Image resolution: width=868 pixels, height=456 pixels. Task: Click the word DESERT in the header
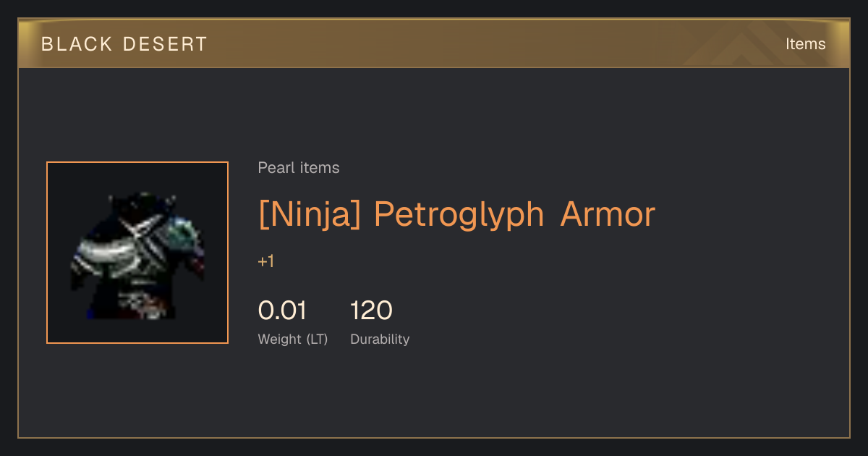[x=165, y=44]
